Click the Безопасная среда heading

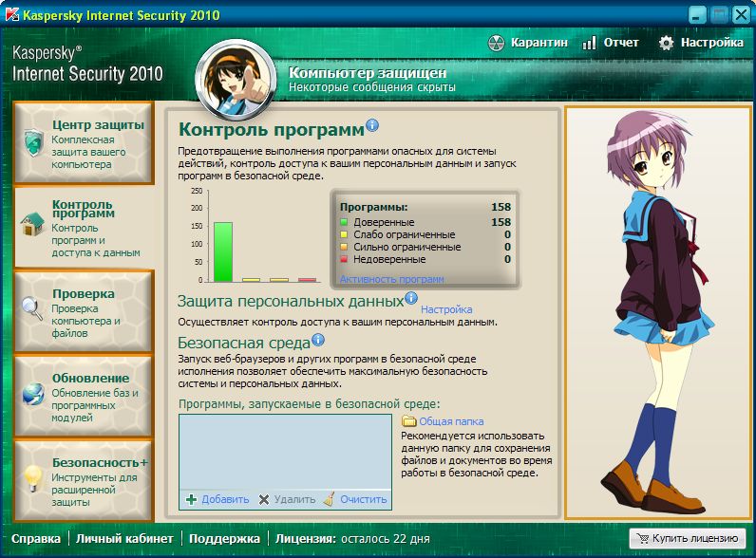244,343
